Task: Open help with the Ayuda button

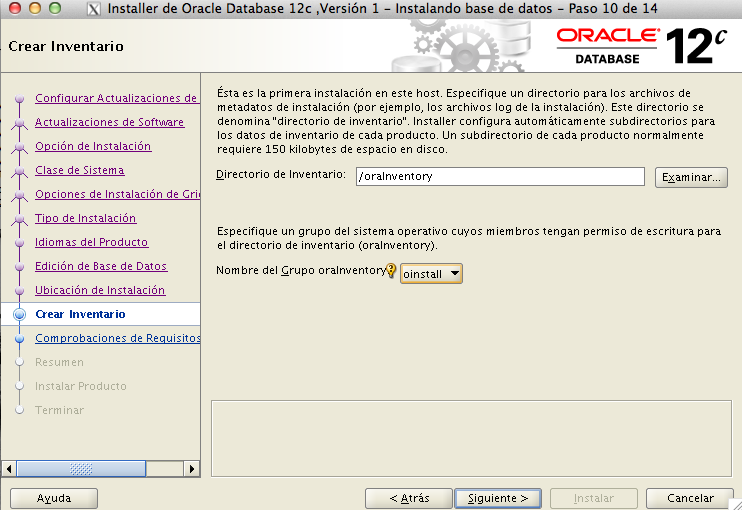Action: click(x=54, y=498)
